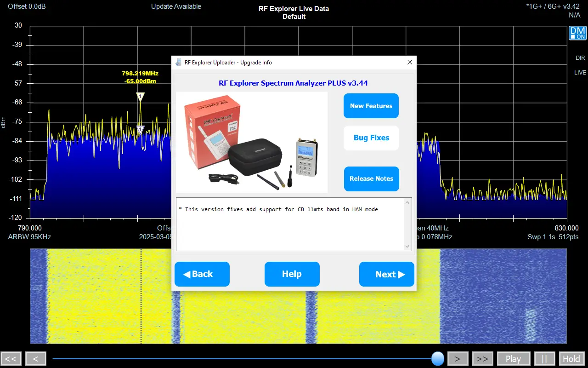Jump to first sweep with << button
The image size is (588, 368).
[11, 359]
